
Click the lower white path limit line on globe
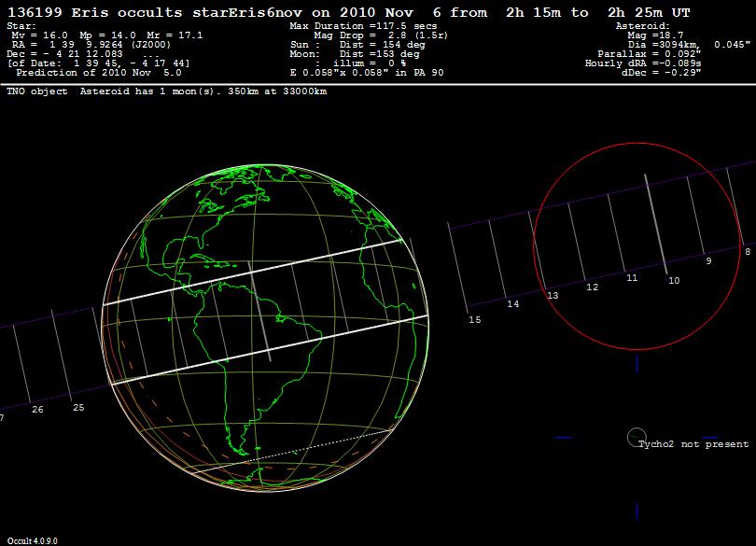[x=270, y=350]
